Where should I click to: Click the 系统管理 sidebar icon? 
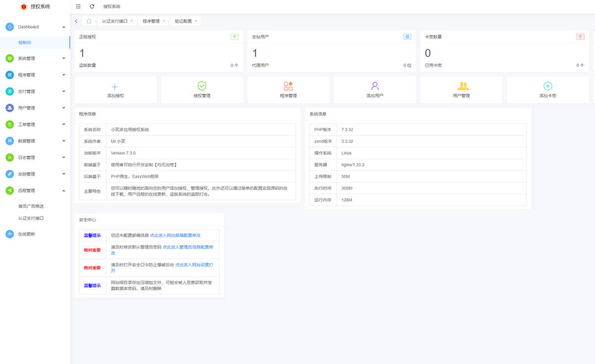click(x=9, y=59)
